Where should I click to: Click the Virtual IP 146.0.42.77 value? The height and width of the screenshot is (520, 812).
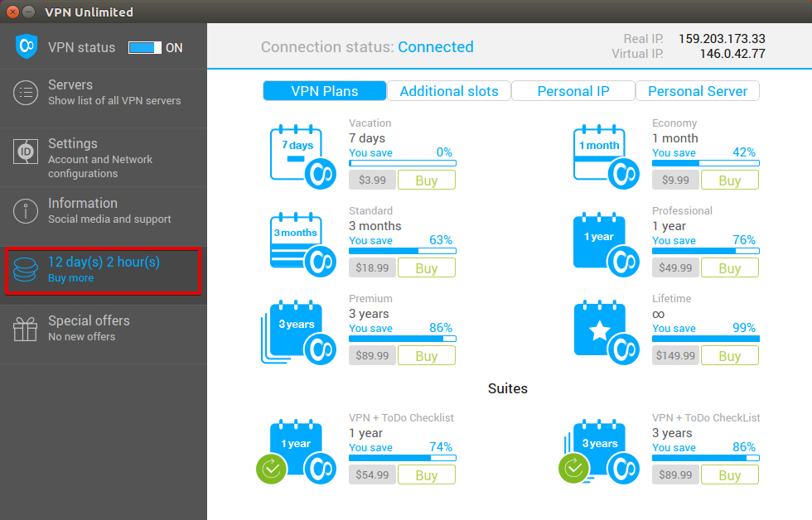coord(732,54)
